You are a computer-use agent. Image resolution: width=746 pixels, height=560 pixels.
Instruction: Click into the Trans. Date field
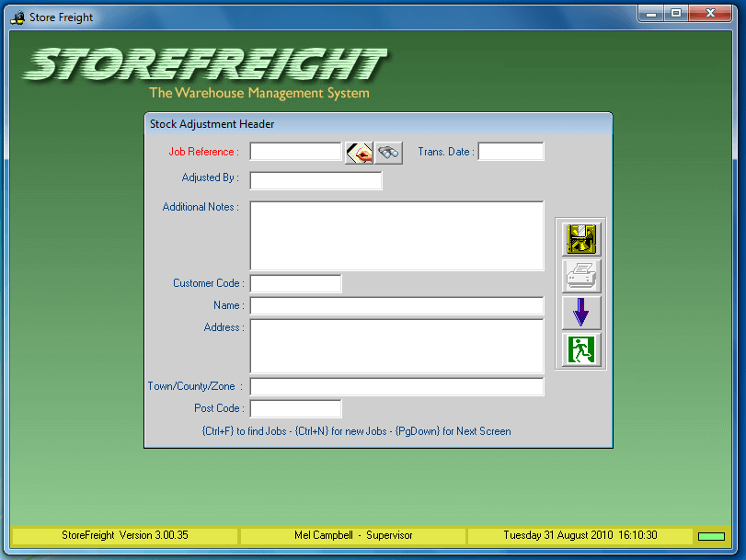(511, 152)
